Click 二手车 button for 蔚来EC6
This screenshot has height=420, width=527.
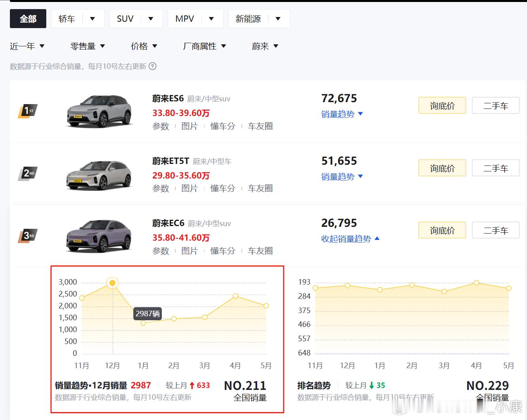496,230
